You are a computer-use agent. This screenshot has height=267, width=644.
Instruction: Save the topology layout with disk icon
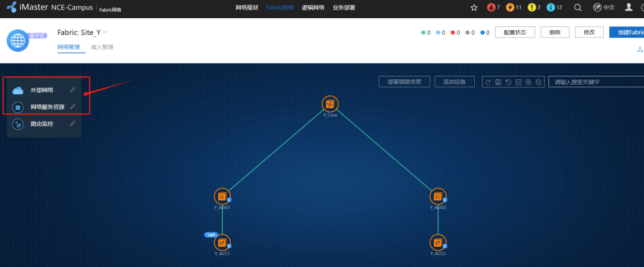497,82
